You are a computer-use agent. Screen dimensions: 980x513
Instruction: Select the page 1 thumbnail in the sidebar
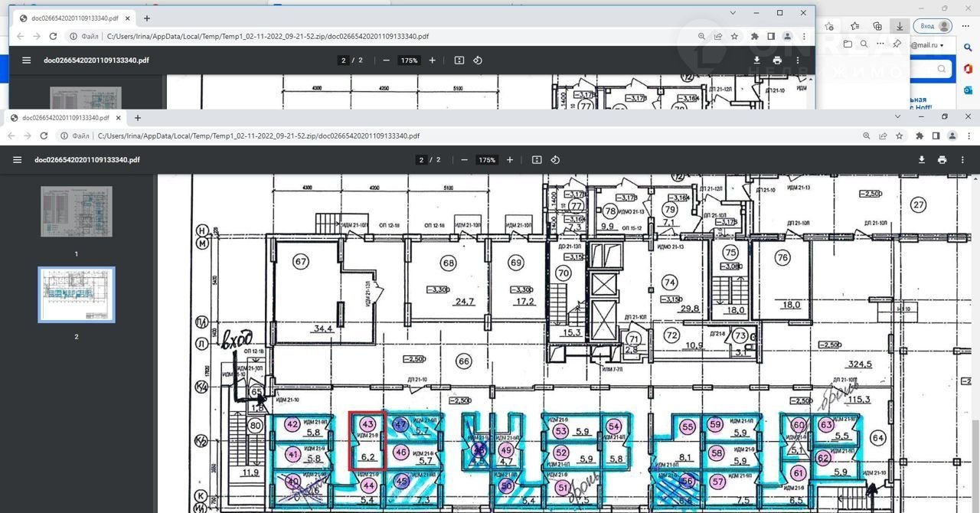76,211
